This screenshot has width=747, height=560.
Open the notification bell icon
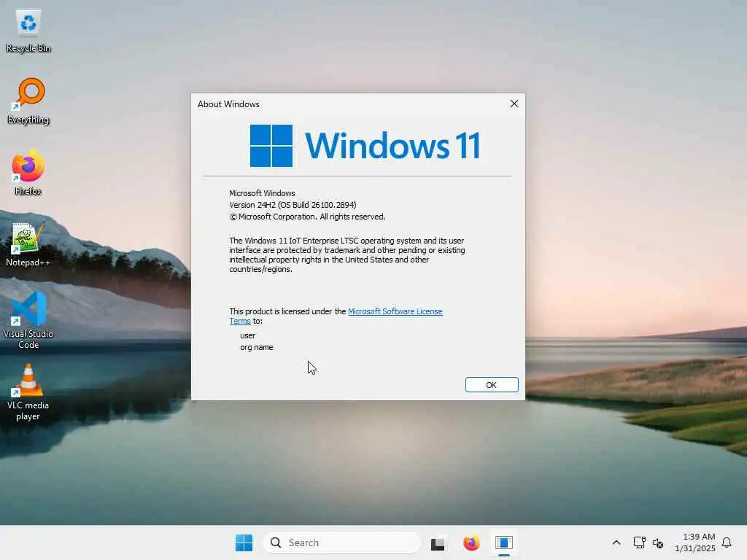(727, 542)
